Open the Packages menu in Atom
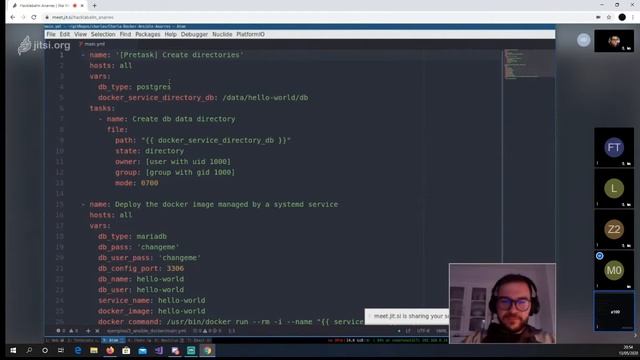The width and height of the screenshot is (640, 360). [x=148, y=34]
